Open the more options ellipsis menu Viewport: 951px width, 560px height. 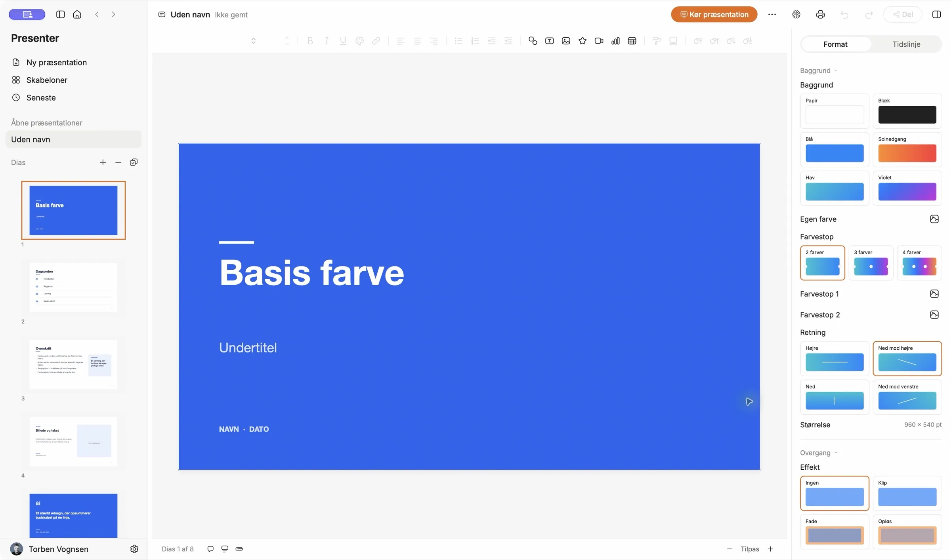pyautogui.click(x=772, y=15)
